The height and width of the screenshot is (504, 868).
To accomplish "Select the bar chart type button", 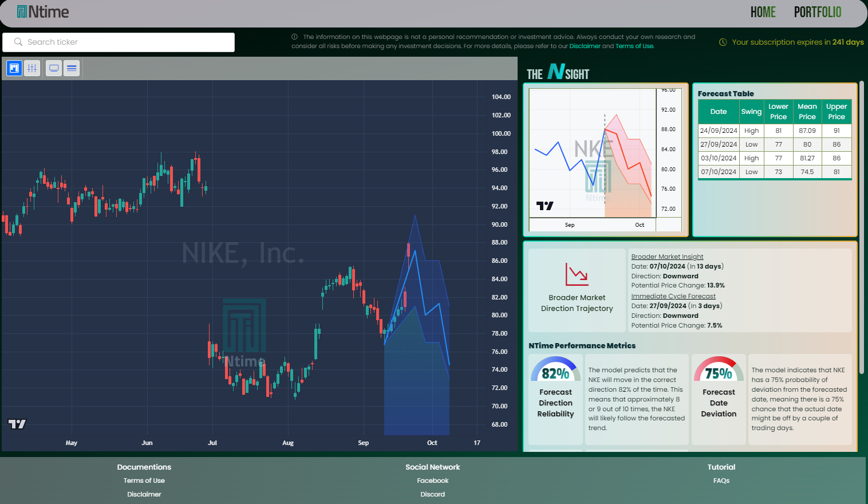I will click(32, 68).
